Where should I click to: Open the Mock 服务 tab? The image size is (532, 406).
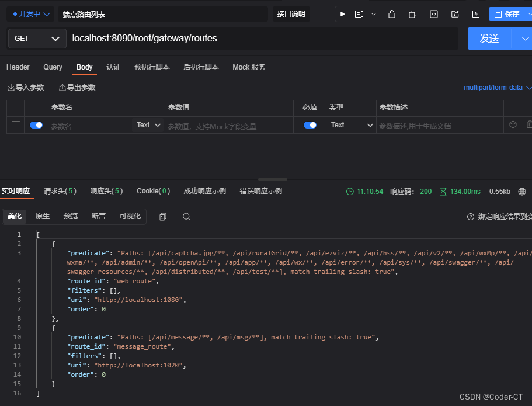249,67
